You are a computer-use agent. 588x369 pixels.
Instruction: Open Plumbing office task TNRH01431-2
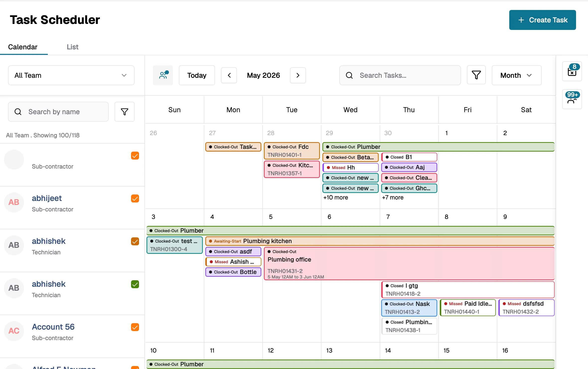409,264
